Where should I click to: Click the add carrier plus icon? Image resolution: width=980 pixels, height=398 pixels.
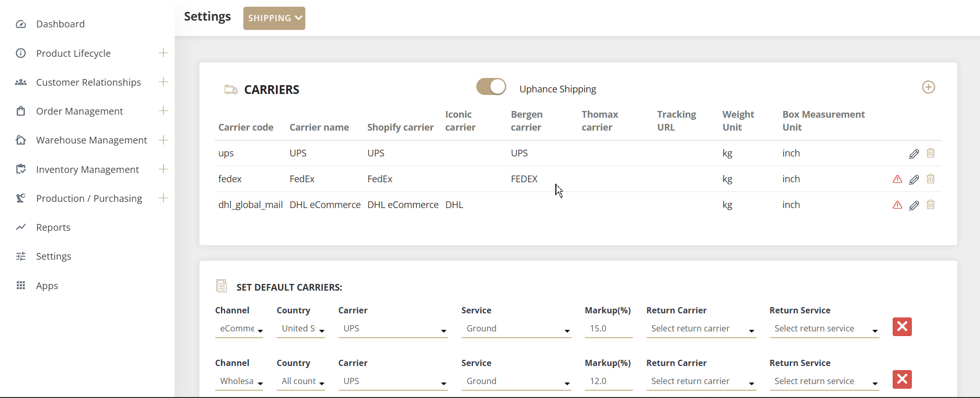tap(928, 87)
